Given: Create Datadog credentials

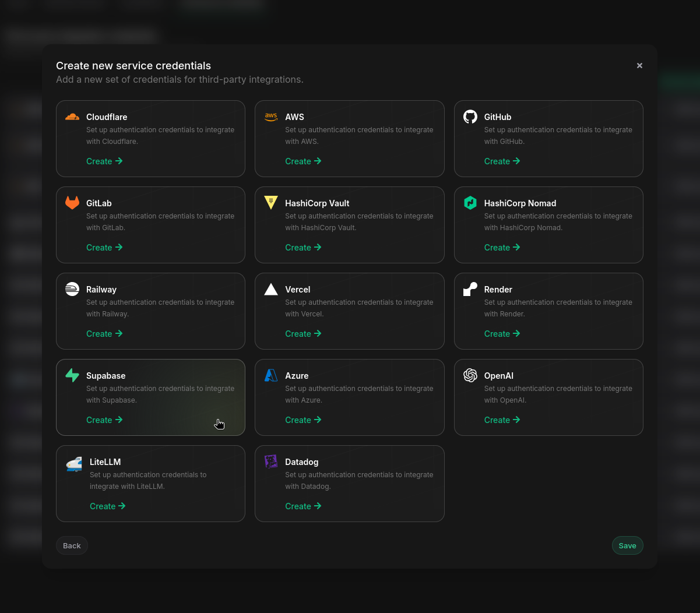Looking at the screenshot, I should (303, 506).
